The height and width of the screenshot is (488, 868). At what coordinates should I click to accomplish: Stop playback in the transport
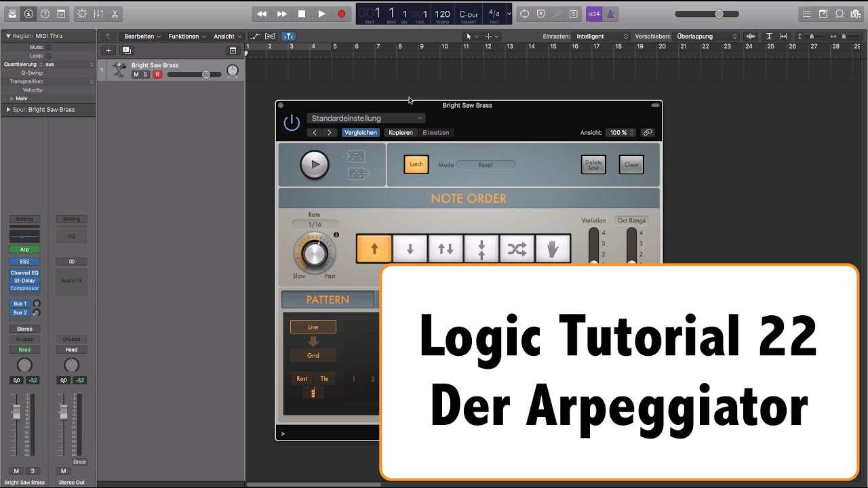click(x=302, y=14)
